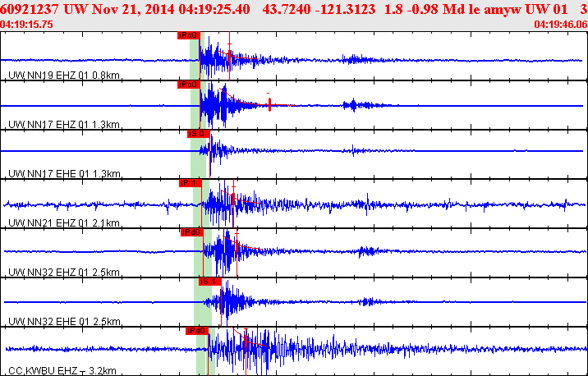Select the UW NN32 EHE 01 2.5km label
Viewport: 588px width, 376px height.
(64, 321)
